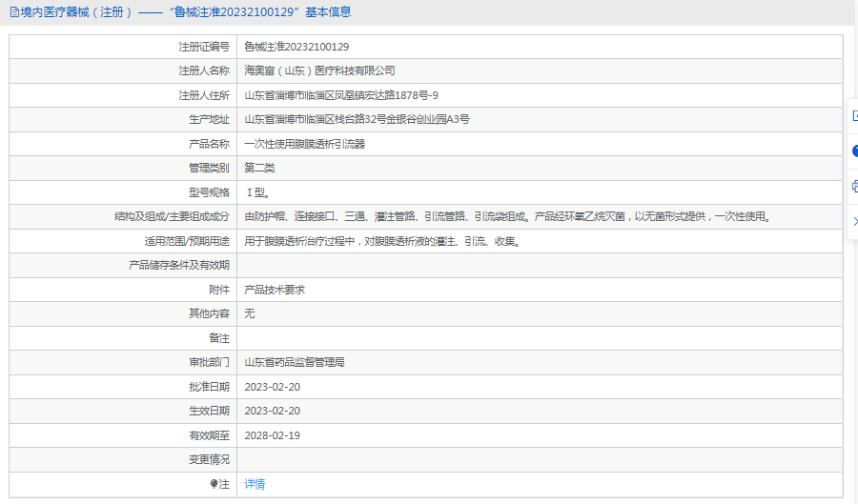
Task: Click the 审批部门 label
Action: (x=209, y=362)
